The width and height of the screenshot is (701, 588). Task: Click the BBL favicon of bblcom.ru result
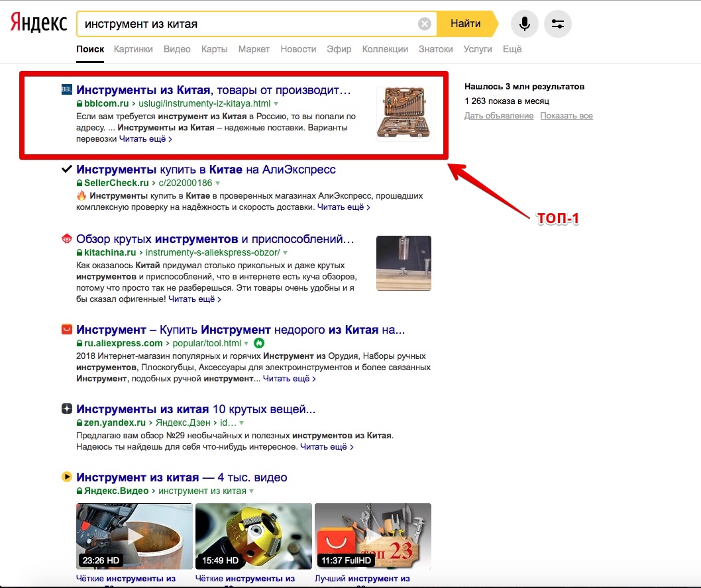click(67, 89)
